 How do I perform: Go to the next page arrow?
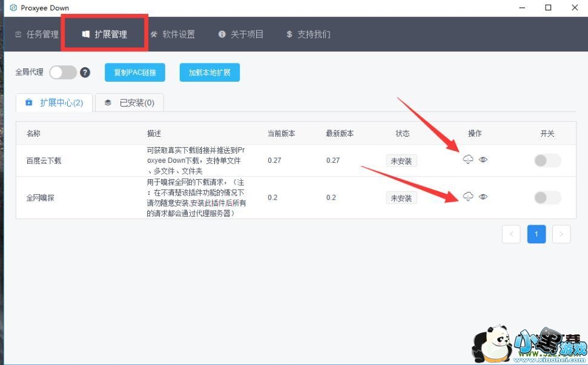point(561,234)
